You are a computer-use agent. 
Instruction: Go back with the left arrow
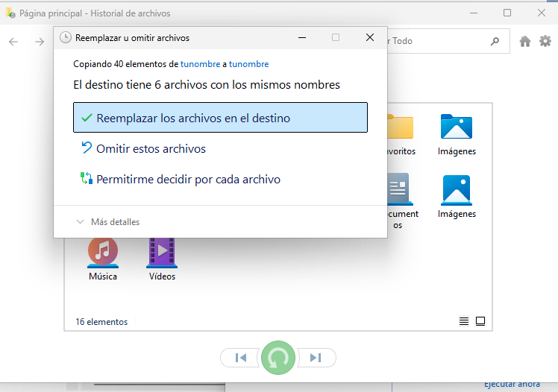click(13, 42)
